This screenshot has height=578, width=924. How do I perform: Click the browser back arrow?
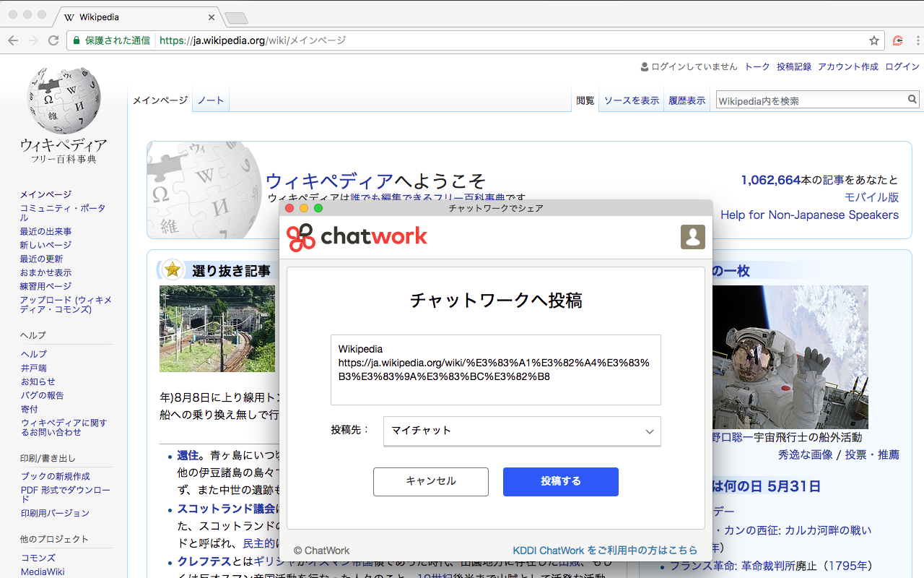pos(13,40)
